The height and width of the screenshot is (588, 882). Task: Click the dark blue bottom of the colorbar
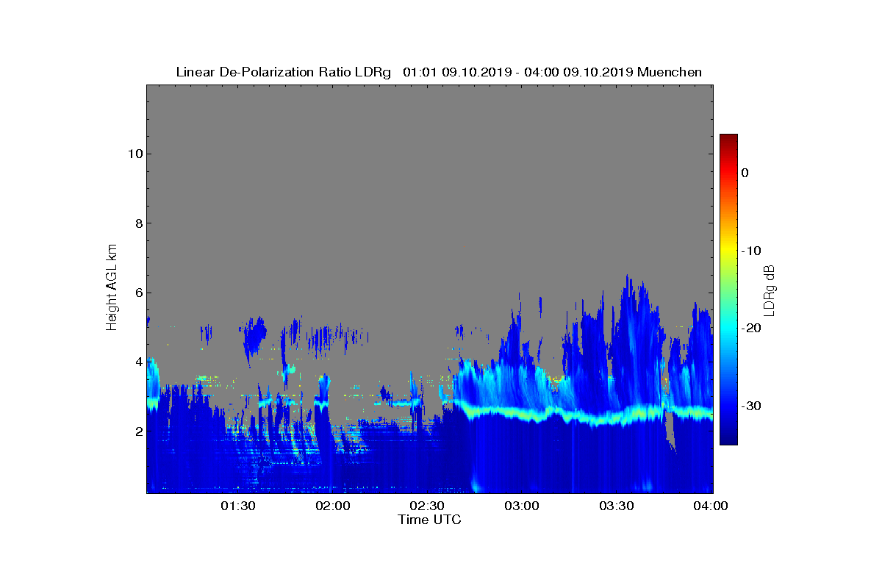(x=728, y=440)
